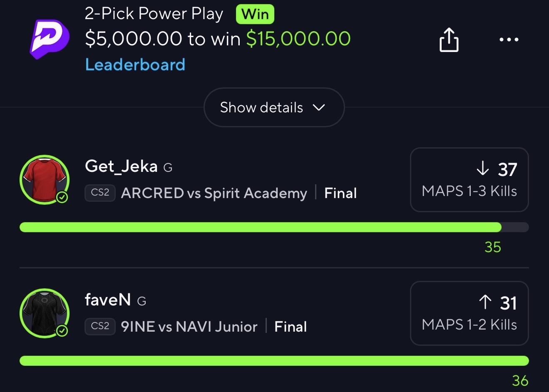Screen dimensions: 549x392
Task: Tap the down arrow next to 37
Action: pyautogui.click(x=482, y=169)
